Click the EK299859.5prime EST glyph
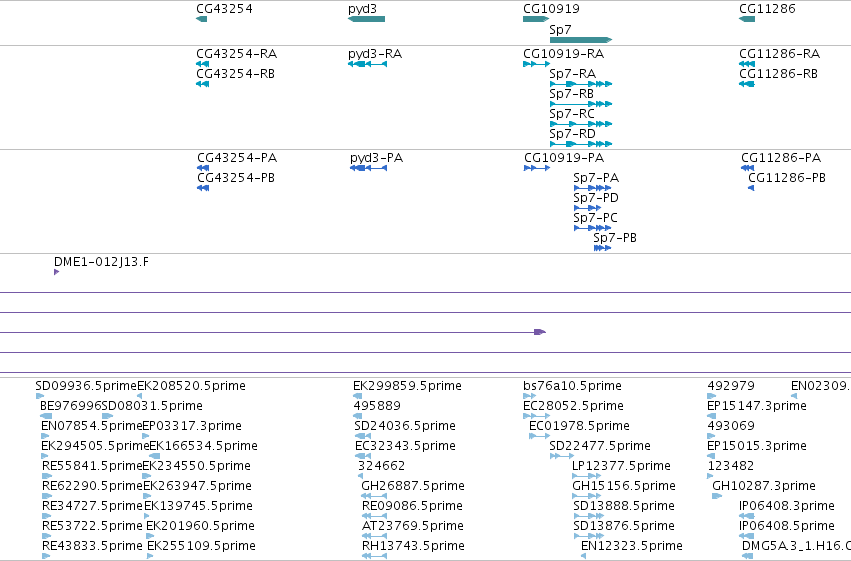Image resolution: width=851 pixels, height=561 pixels. pos(357,396)
